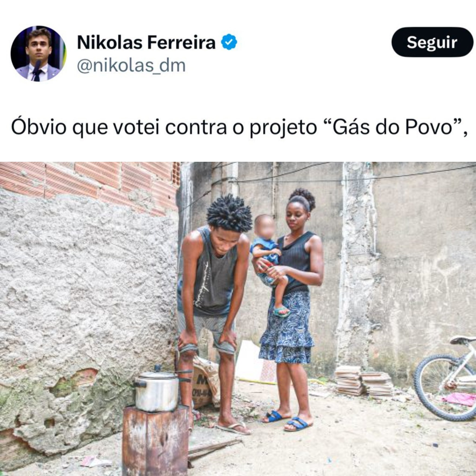Follow the account with Seguir button
Image resolution: width=476 pixels, height=476 pixels.
point(432,42)
